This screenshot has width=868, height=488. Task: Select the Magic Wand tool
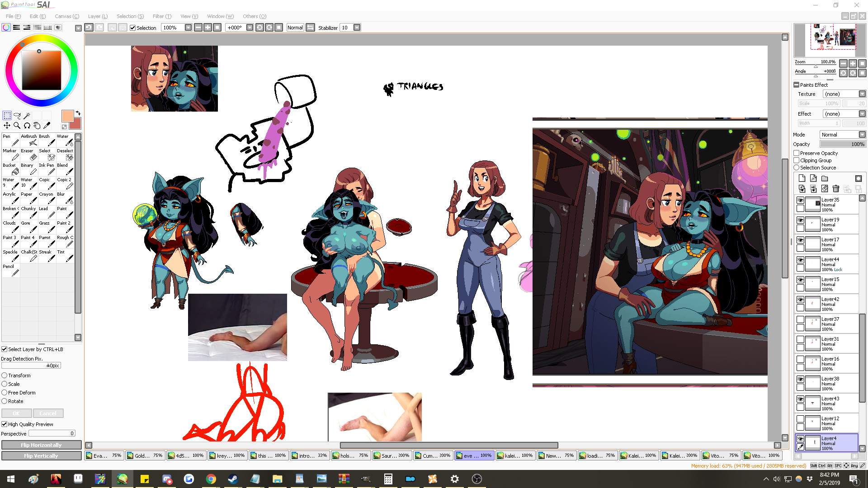click(x=27, y=116)
